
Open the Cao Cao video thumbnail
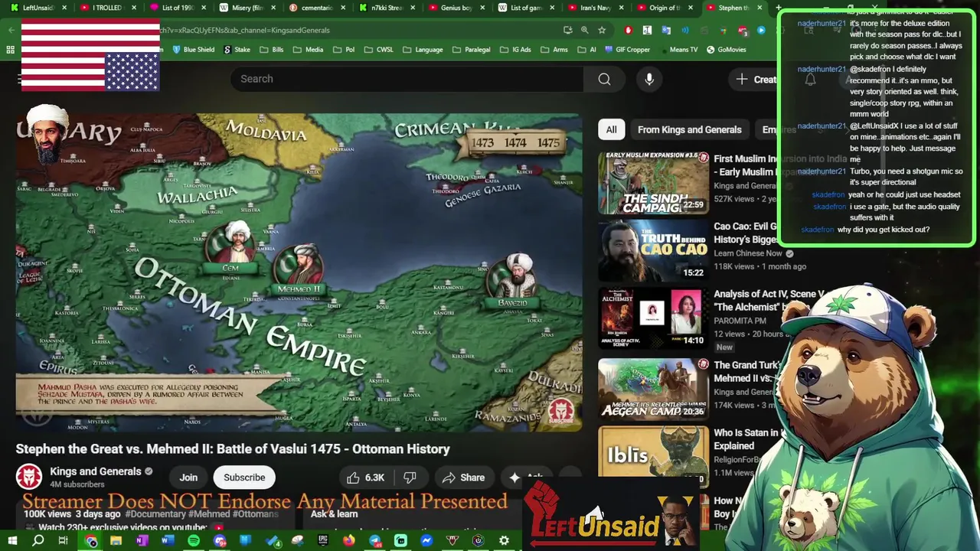tap(653, 251)
